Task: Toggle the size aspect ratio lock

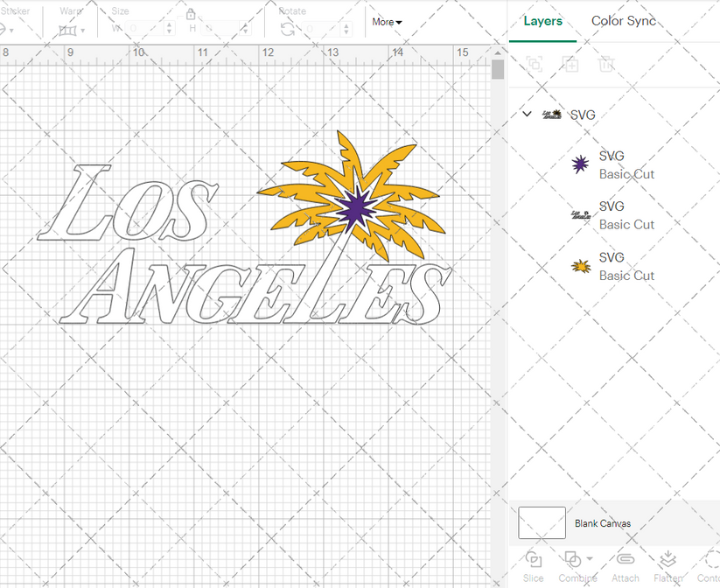Action: click(191, 14)
